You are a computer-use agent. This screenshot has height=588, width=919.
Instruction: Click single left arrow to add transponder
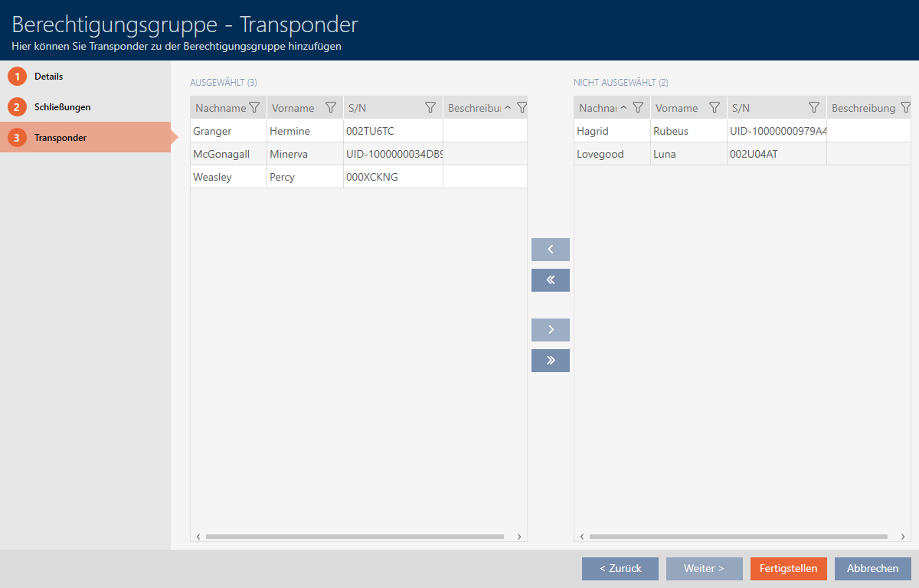pos(550,250)
